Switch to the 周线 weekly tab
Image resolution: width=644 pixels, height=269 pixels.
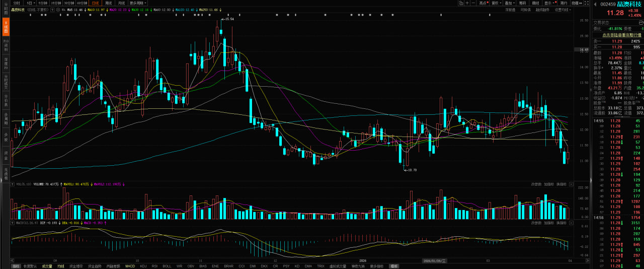point(108,3)
